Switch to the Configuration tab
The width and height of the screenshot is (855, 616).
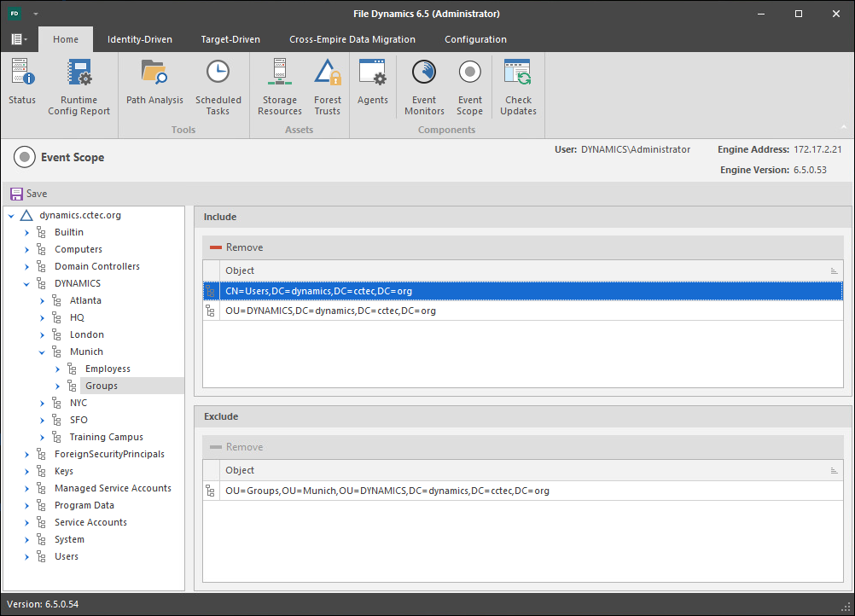click(x=475, y=39)
